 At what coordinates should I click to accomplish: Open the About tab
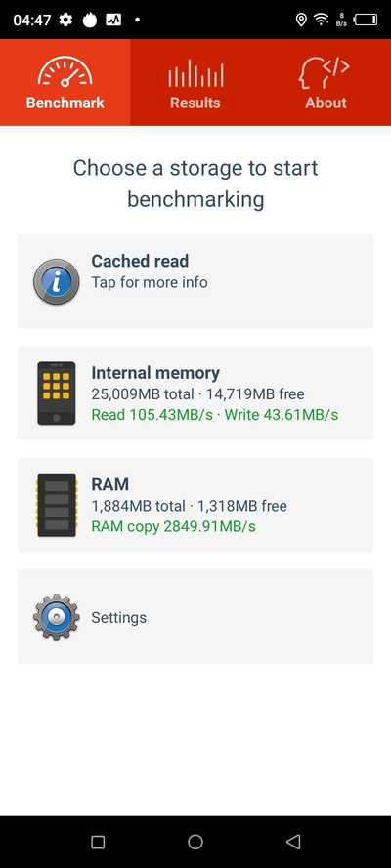pyautogui.click(x=326, y=82)
